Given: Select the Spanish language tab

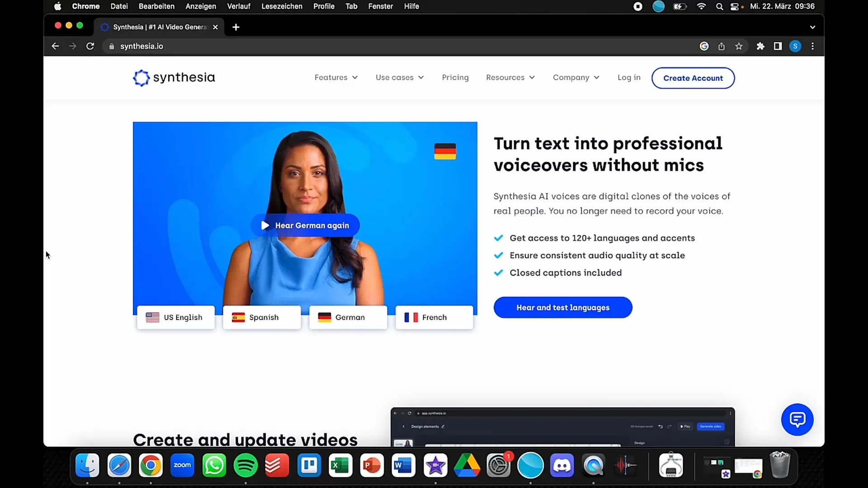Looking at the screenshot, I should [262, 317].
